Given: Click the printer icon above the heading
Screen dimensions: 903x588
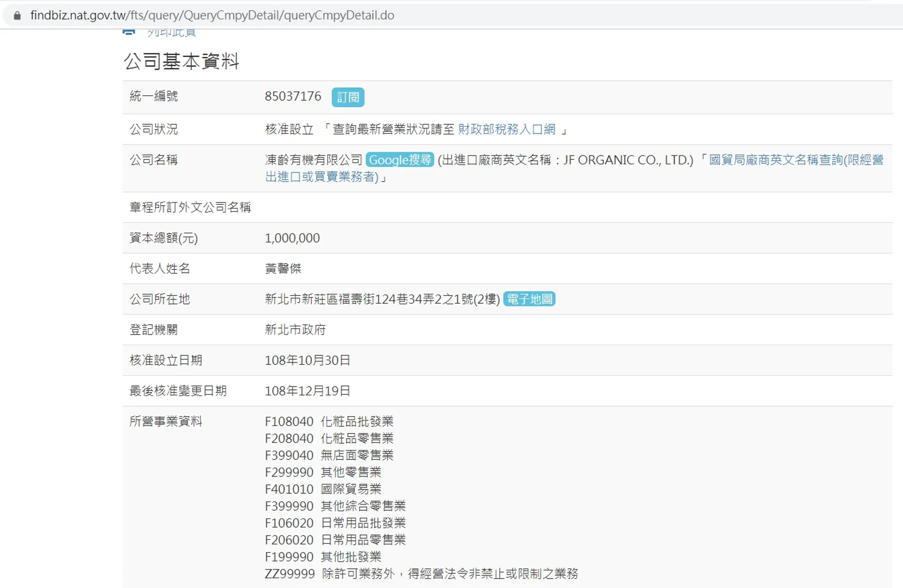Looking at the screenshot, I should 129,32.
